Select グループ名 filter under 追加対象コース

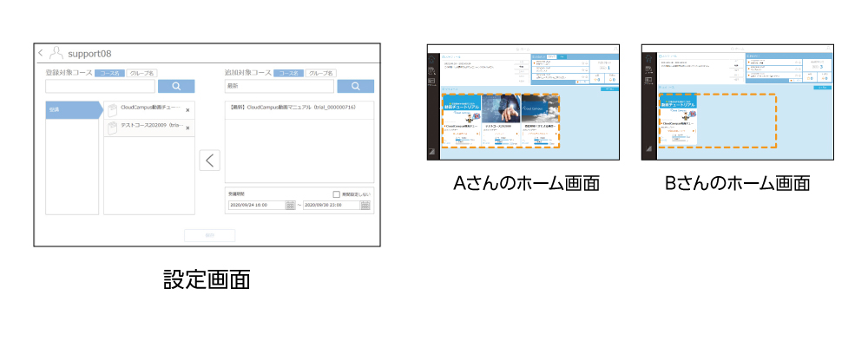(x=321, y=73)
